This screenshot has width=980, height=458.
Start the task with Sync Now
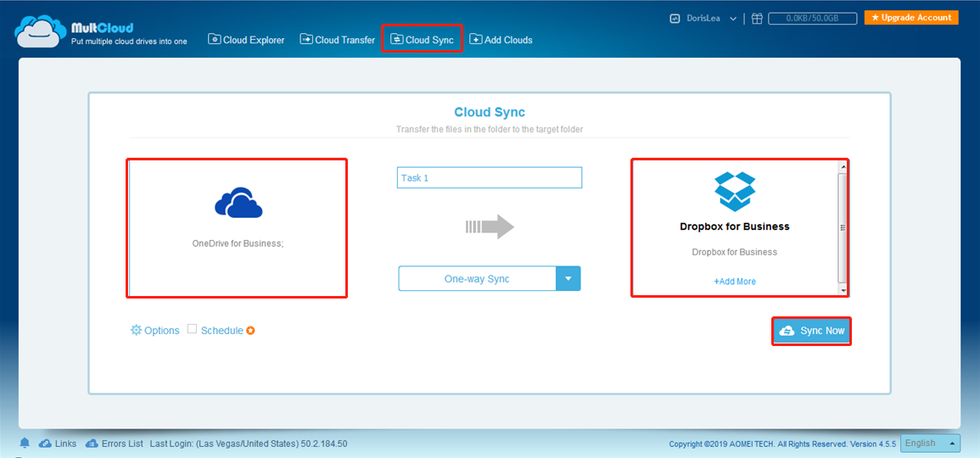coord(812,331)
